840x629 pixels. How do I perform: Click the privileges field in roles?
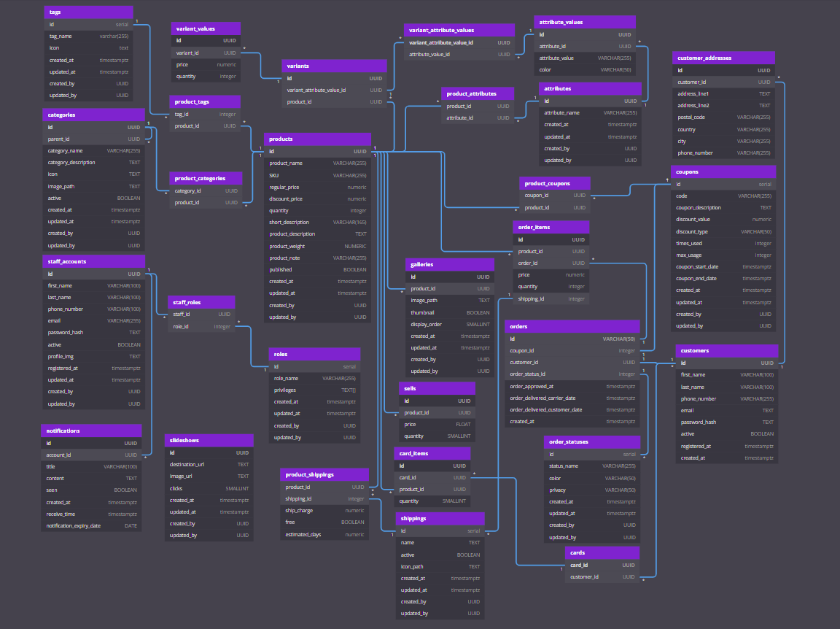coord(314,390)
